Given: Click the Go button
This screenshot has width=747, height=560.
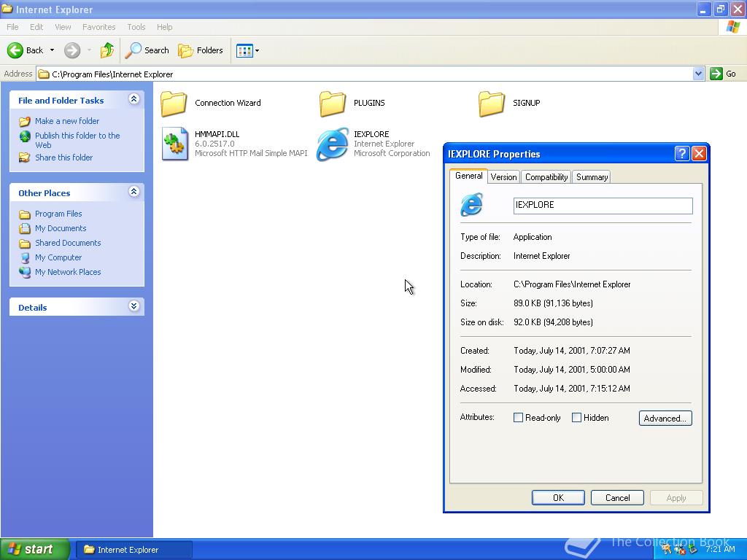Looking at the screenshot, I should pos(723,74).
